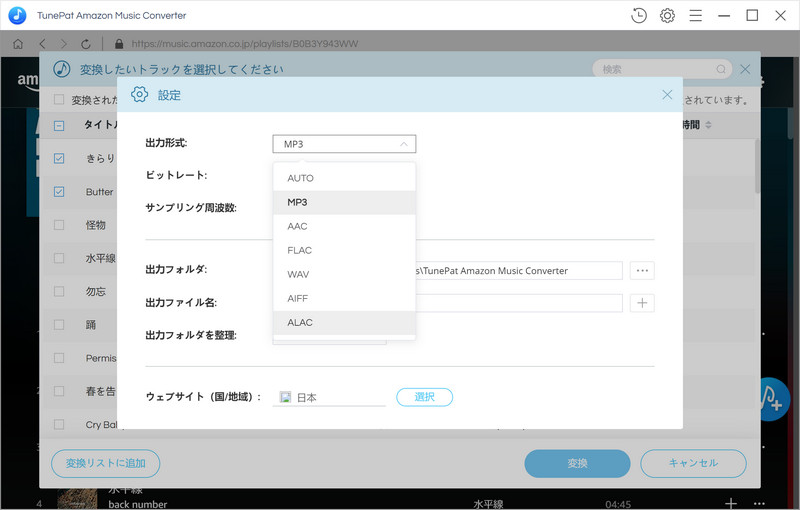Check the 踊 track checkbox
This screenshot has height=510, width=800.
(x=59, y=325)
